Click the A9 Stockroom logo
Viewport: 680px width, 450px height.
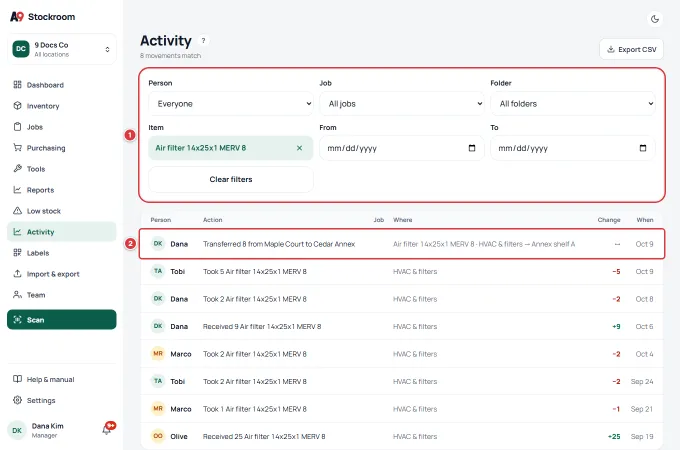42,16
